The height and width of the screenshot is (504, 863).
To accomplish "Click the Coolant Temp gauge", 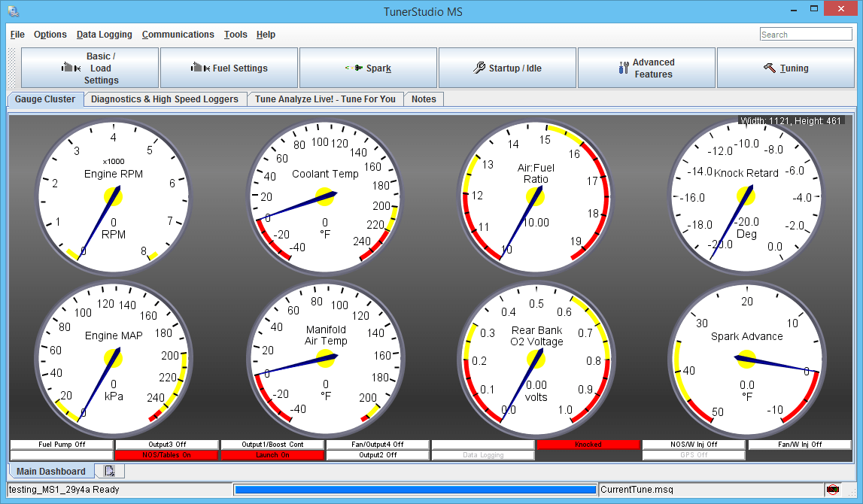I will [325, 196].
